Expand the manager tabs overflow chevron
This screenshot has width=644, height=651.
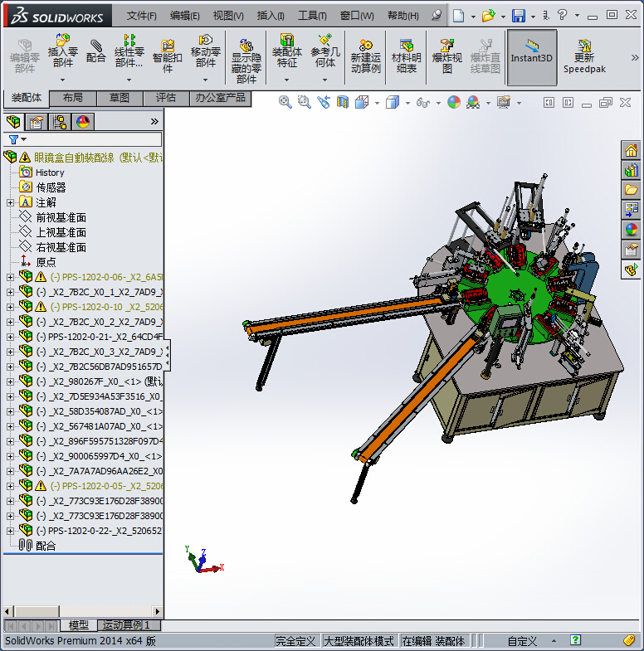[x=154, y=122]
